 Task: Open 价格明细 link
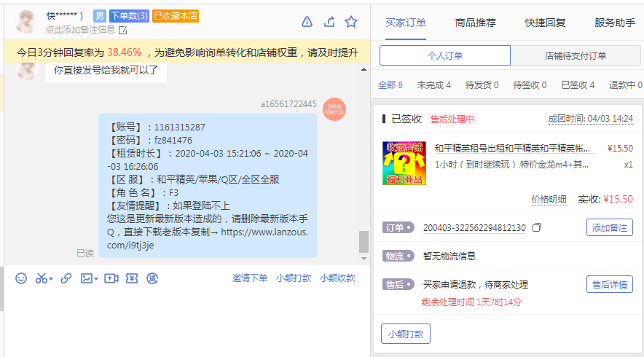(549, 200)
